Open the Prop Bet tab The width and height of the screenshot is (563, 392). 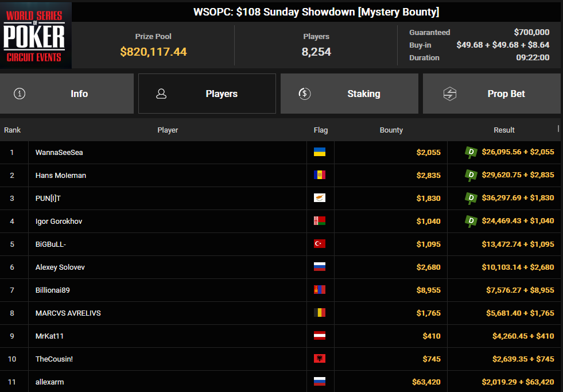click(491, 94)
